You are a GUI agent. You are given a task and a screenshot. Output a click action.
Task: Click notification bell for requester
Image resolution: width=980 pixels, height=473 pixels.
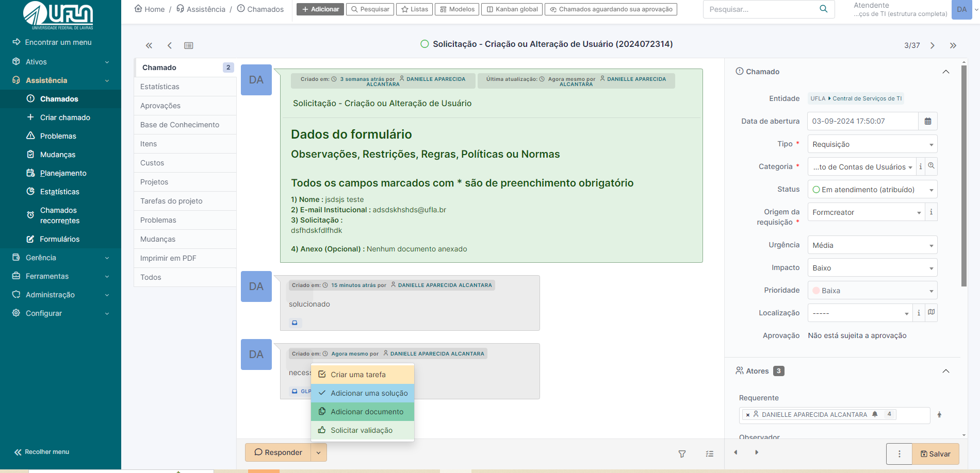pyautogui.click(x=875, y=414)
